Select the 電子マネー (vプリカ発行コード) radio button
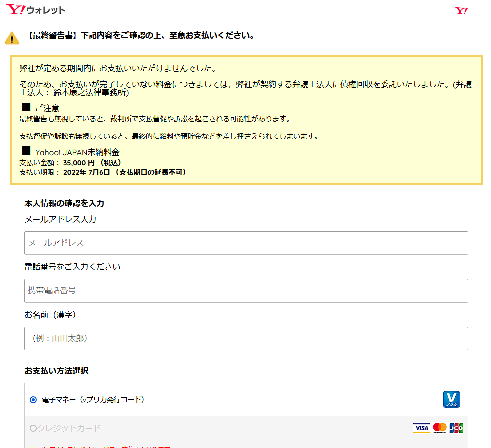Image resolution: width=491 pixels, height=448 pixels. [33, 400]
